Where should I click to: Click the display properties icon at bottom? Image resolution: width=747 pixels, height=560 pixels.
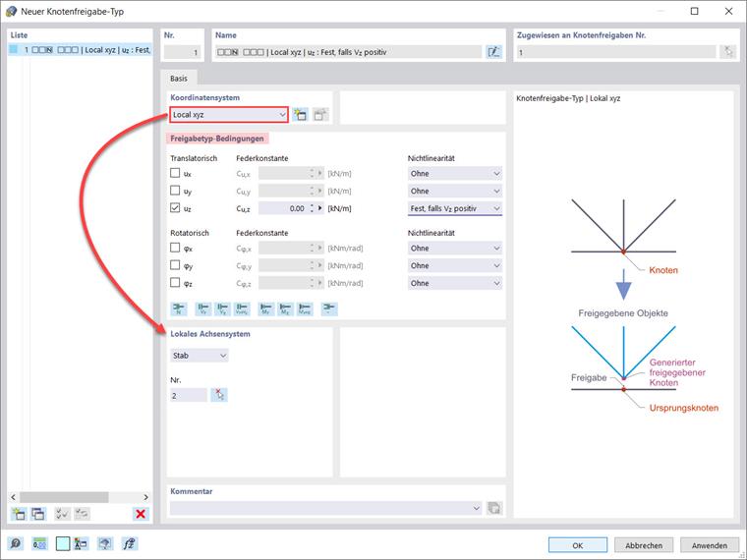[81, 544]
